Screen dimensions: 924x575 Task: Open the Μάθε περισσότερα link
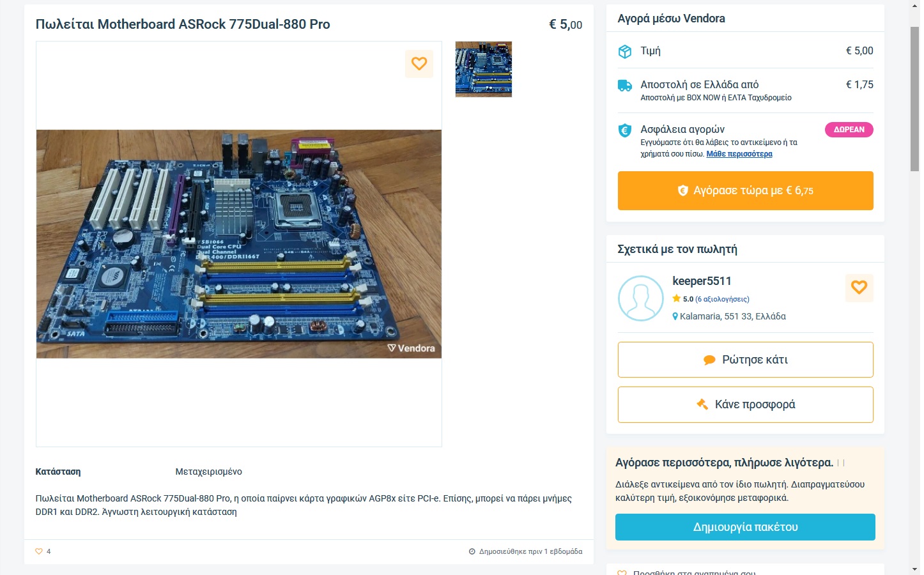(x=739, y=154)
